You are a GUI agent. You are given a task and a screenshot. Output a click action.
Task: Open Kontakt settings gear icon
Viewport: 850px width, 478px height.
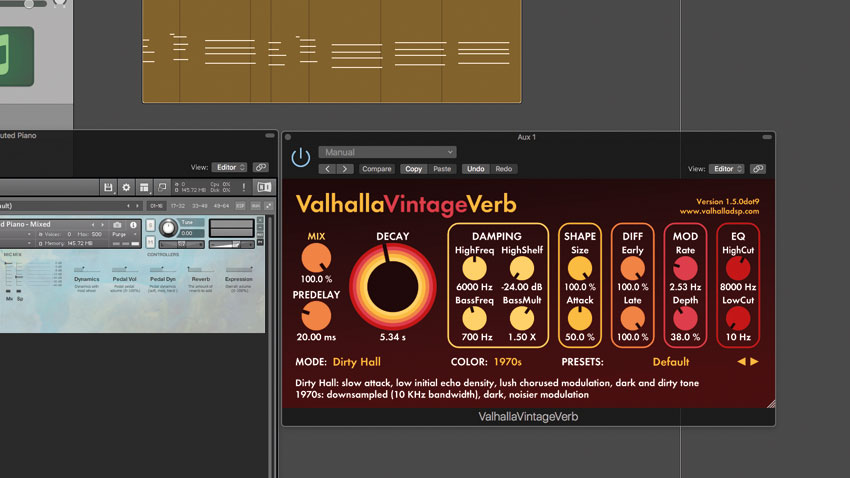tap(126, 188)
